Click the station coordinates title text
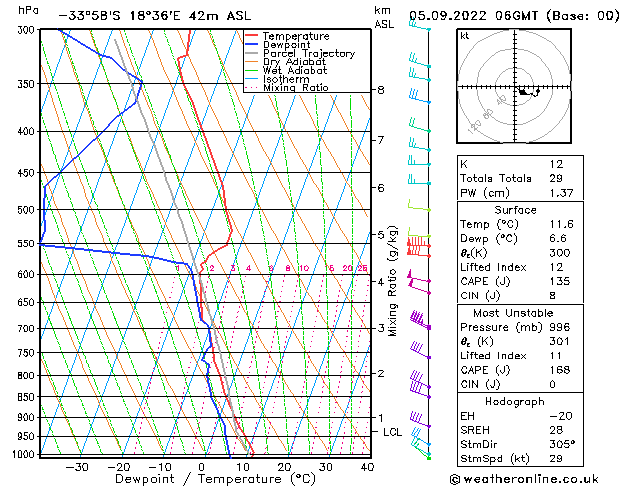629x486 pixels. [155, 16]
